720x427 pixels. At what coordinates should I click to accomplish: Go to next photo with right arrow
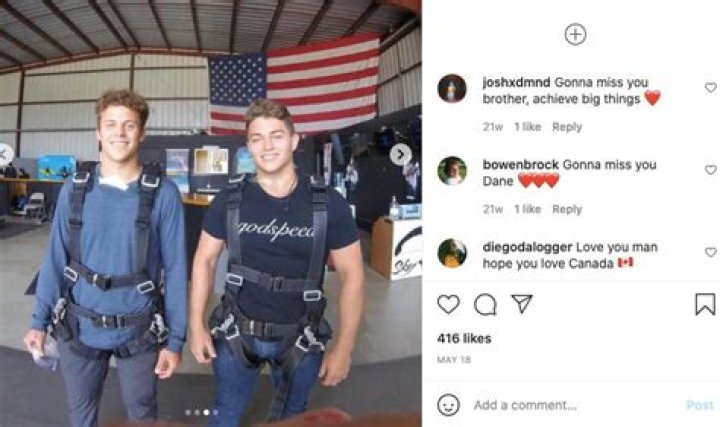(x=400, y=155)
